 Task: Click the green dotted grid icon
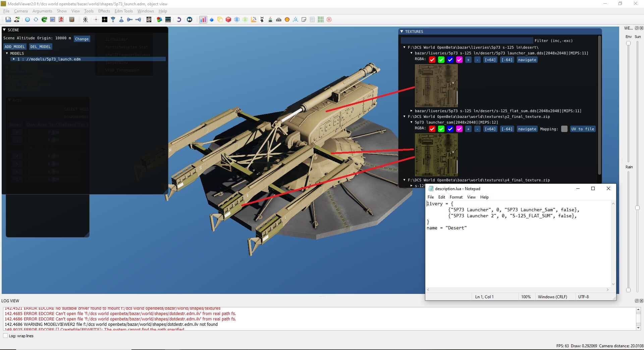point(321,19)
